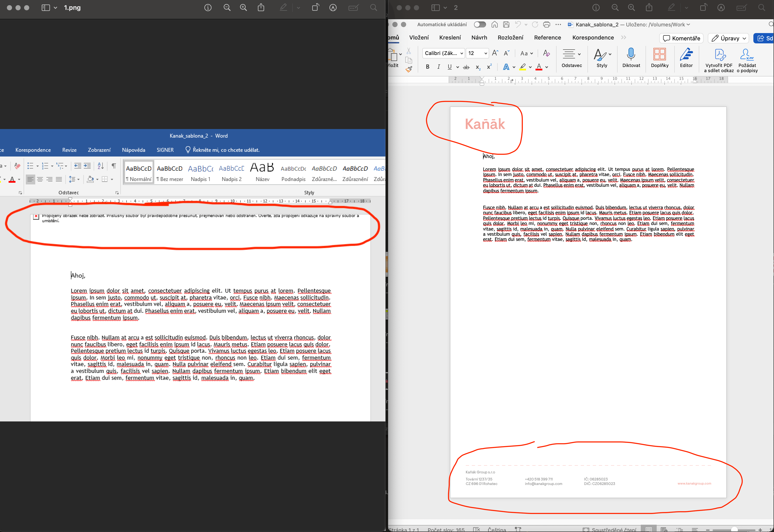Click the save disk icon
774x532 pixels.
(x=506, y=24)
